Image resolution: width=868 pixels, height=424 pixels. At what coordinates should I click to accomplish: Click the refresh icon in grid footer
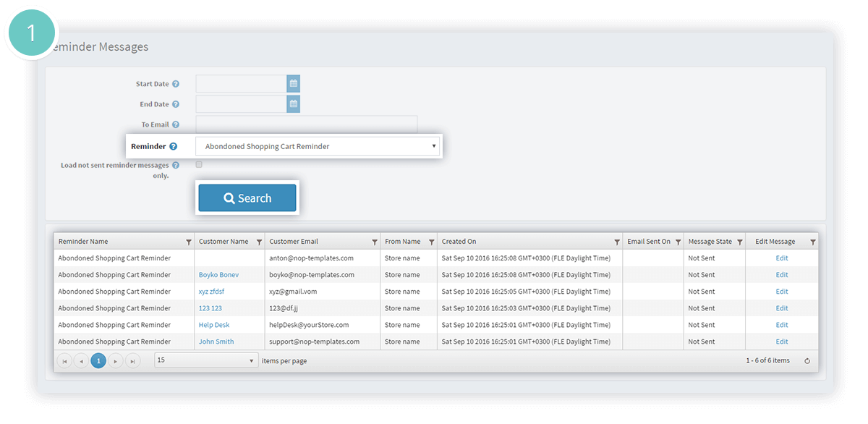[807, 361]
